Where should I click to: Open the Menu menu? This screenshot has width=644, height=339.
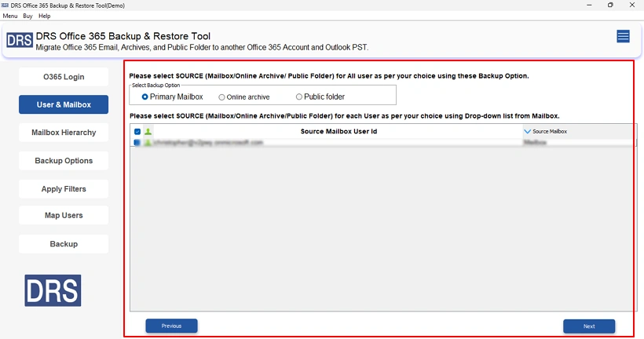[10, 16]
